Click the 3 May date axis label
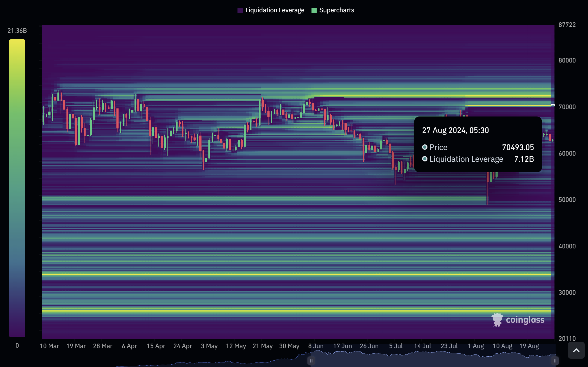The height and width of the screenshot is (367, 588). 209,346
